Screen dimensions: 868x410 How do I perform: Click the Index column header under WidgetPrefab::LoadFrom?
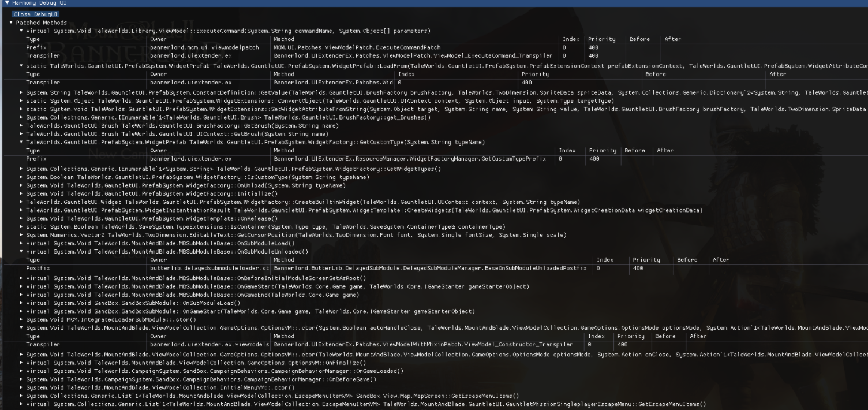406,74
